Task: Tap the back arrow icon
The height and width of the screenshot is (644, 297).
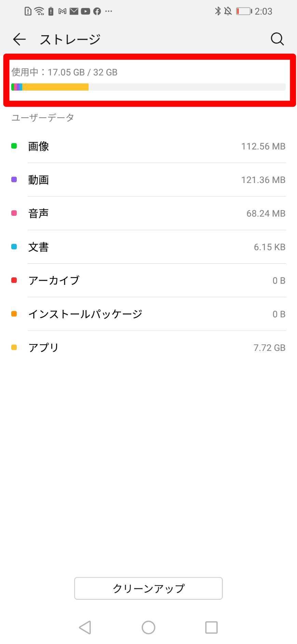Action: pyautogui.click(x=19, y=39)
